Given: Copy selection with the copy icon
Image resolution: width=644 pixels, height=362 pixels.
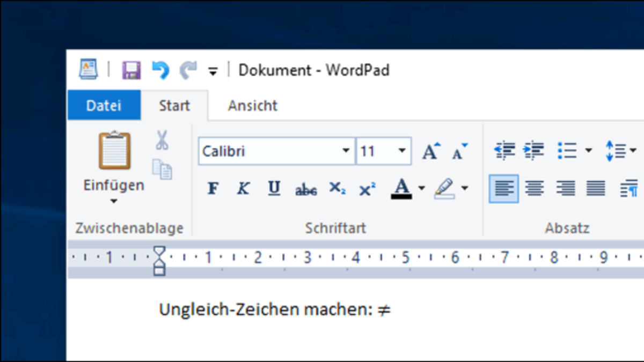Looking at the screenshot, I should [162, 169].
